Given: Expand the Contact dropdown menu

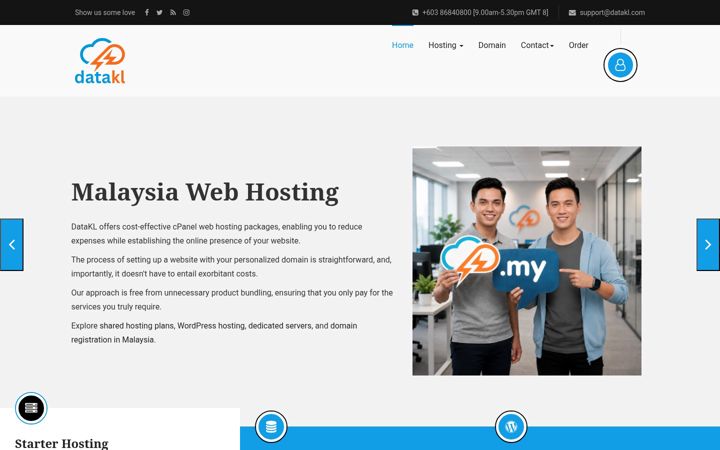Looking at the screenshot, I should (537, 45).
